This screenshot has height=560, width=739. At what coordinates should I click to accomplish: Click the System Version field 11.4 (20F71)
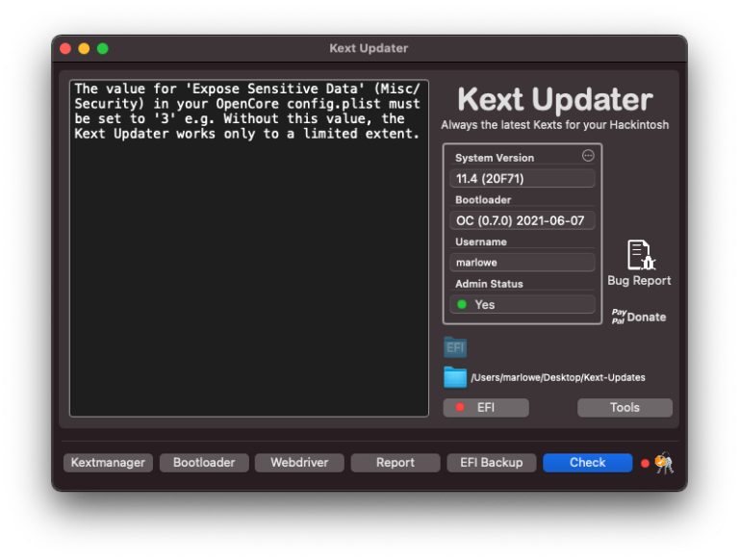click(522, 179)
